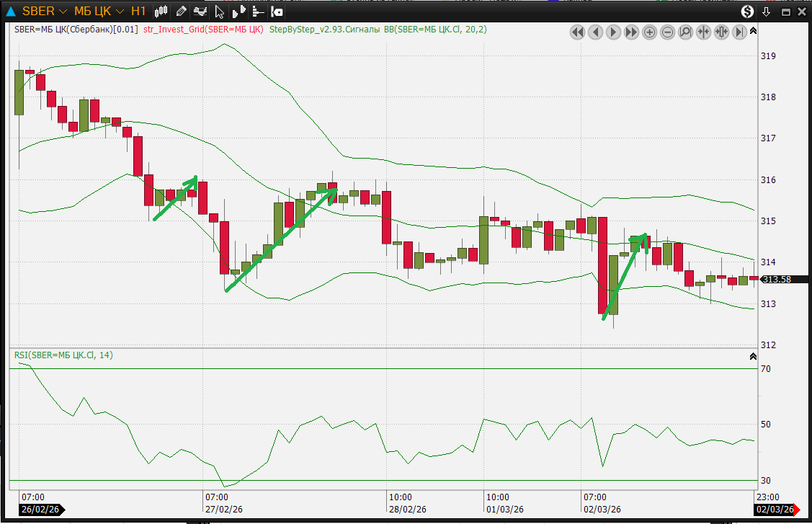Select the mouse pointer cursor tool

tap(220, 12)
